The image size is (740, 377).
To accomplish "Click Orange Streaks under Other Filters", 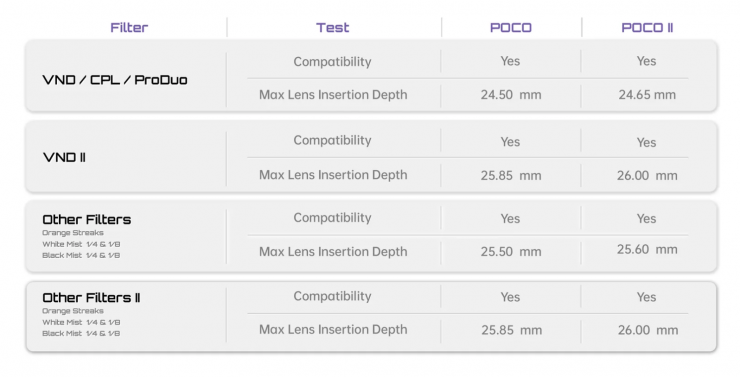I will pos(73,233).
